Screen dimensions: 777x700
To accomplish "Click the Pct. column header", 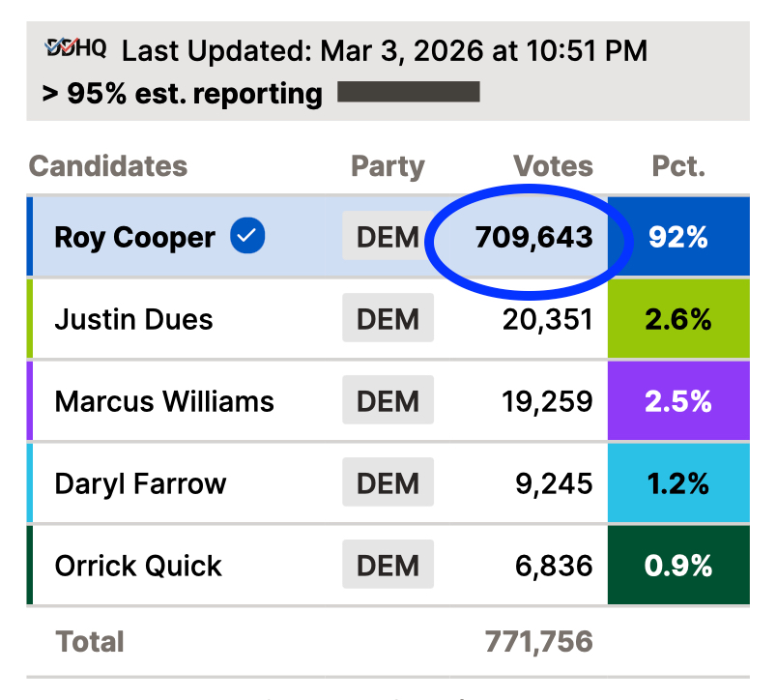I will click(678, 166).
